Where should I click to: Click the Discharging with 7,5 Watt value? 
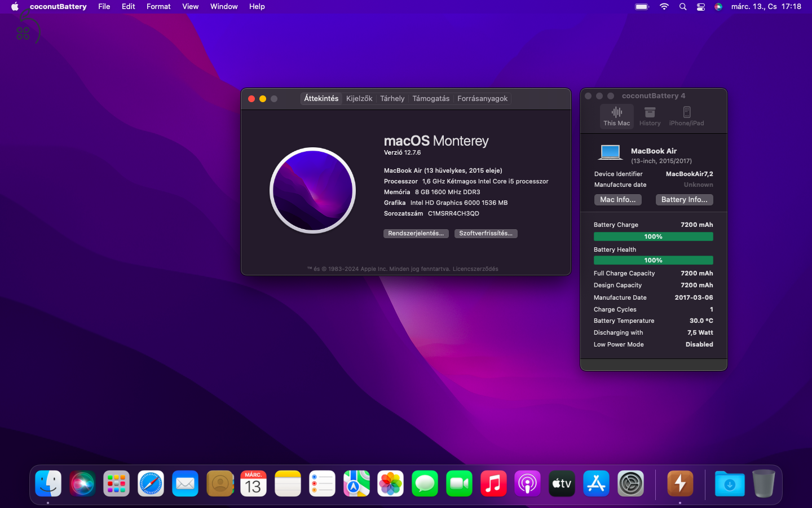coord(700,332)
